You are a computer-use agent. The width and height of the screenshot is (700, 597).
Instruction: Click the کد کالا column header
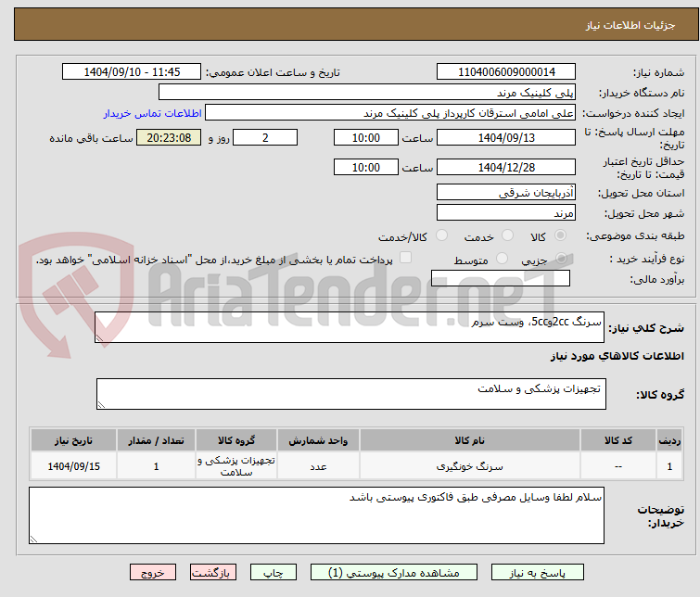tap(618, 440)
